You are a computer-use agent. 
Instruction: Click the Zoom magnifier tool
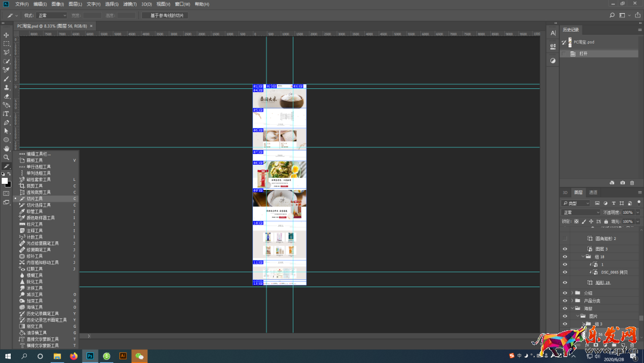pos(7,158)
